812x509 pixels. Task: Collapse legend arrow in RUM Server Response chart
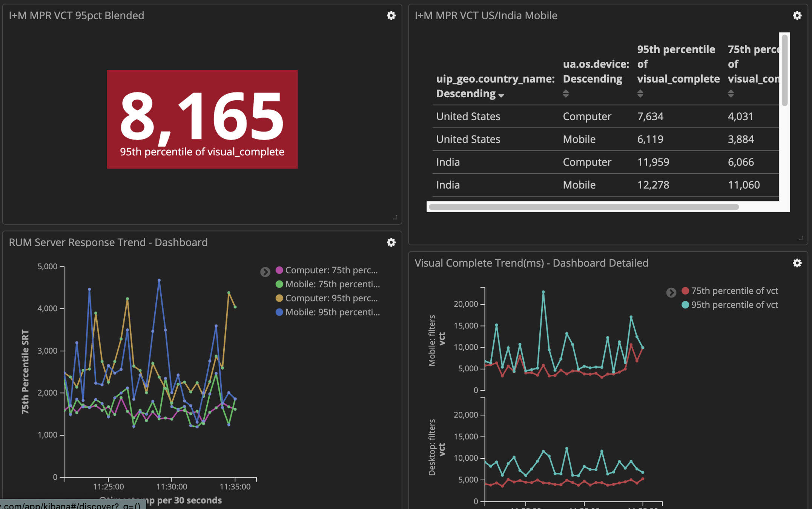click(265, 271)
